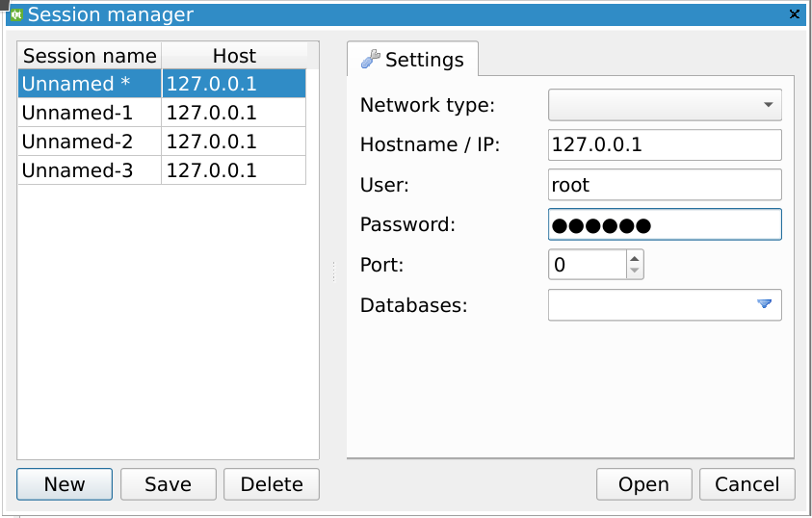Click the Settings tab wrench icon
This screenshot has height=518, width=812.
point(371,59)
